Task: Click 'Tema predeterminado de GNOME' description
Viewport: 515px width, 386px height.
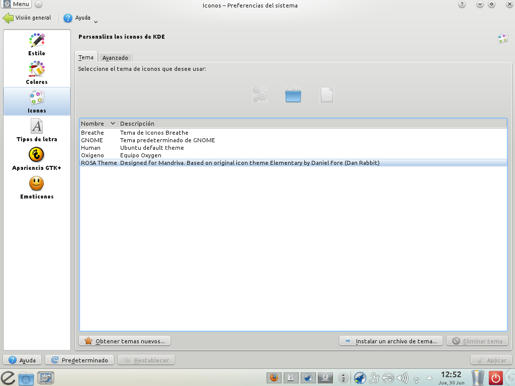Action: [x=167, y=140]
